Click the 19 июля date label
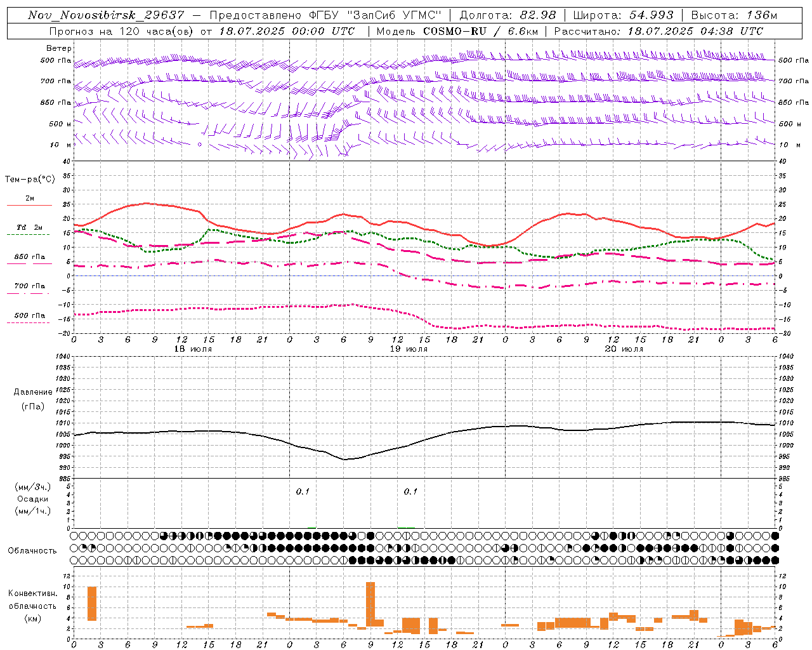This screenshot has width=812, height=650. click(409, 349)
